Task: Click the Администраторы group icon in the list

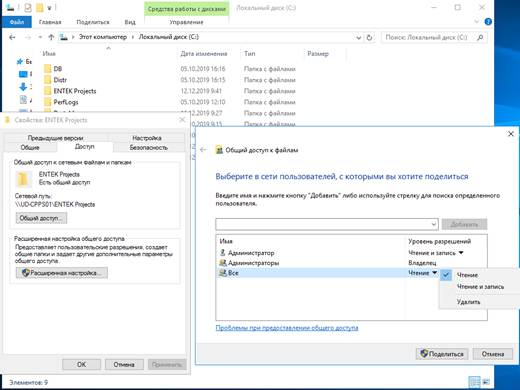Action: [x=223, y=263]
